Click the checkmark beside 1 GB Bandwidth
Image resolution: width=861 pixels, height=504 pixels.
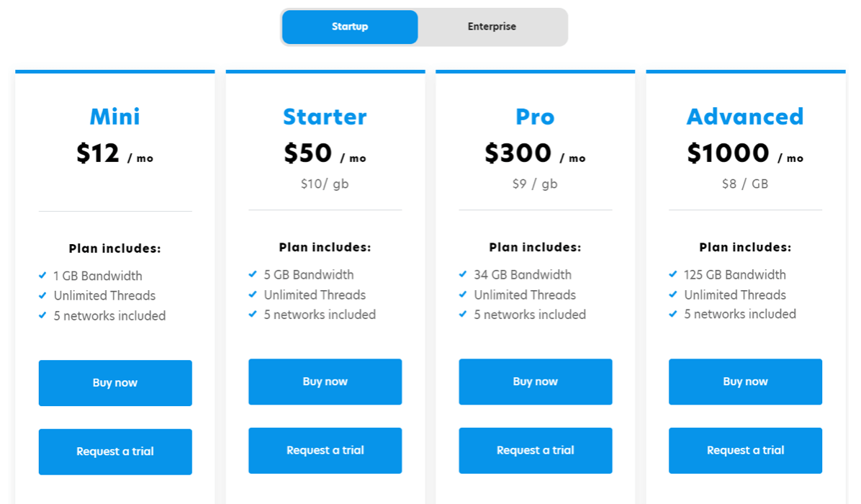click(x=42, y=276)
